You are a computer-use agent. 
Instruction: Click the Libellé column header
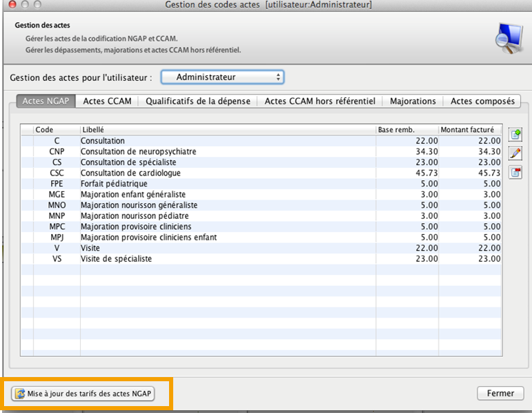(228, 130)
